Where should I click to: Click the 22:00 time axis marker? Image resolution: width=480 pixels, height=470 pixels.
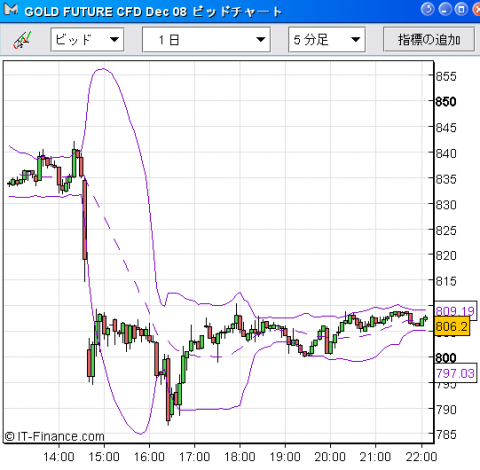[x=421, y=457]
